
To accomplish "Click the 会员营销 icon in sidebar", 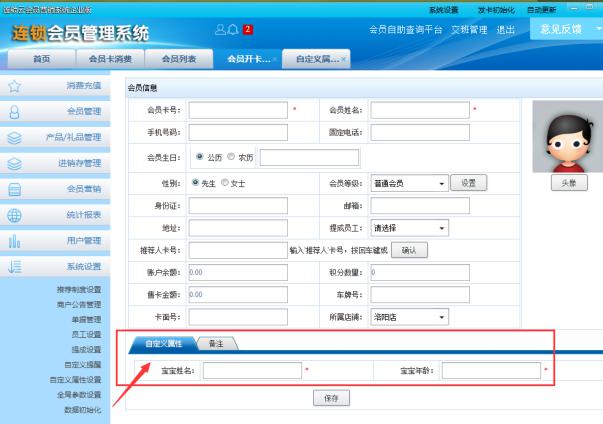I will pos(14,188).
